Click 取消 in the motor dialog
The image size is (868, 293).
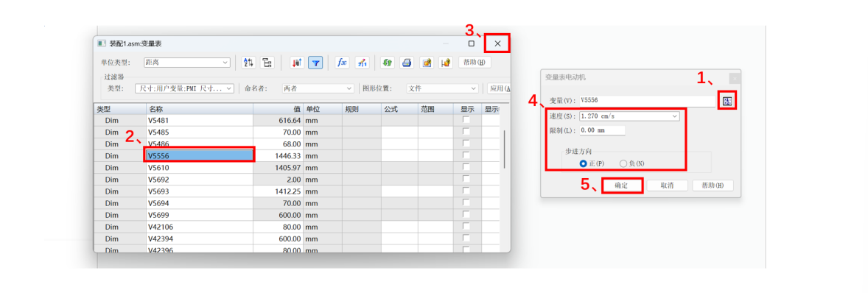click(x=667, y=186)
